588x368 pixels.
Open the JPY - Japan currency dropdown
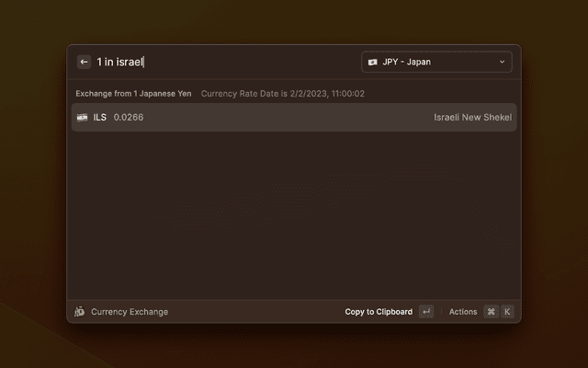tap(436, 62)
